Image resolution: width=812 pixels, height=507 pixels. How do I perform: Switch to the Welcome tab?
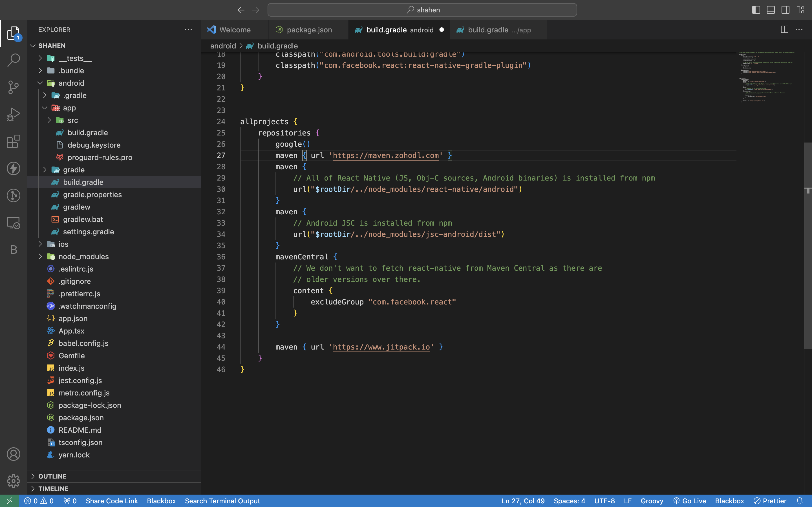(235, 30)
